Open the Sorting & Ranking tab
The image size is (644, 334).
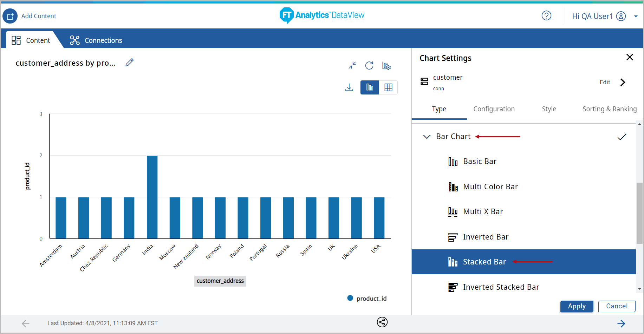[609, 109]
